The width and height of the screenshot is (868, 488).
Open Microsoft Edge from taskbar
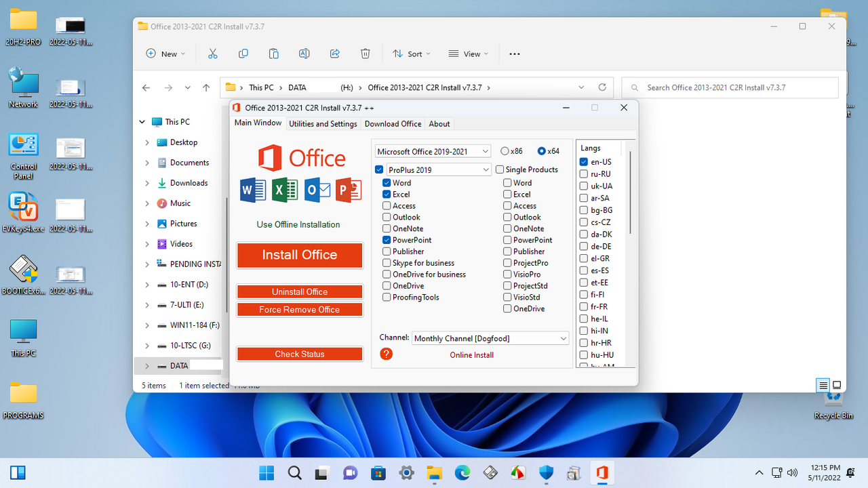pyautogui.click(x=462, y=472)
